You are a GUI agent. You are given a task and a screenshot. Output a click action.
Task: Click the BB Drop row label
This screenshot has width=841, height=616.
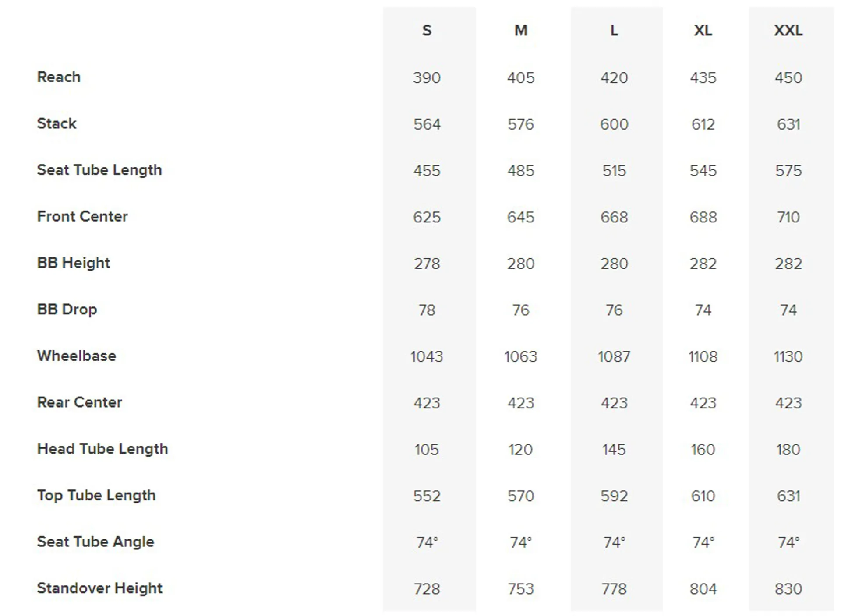[67, 310]
